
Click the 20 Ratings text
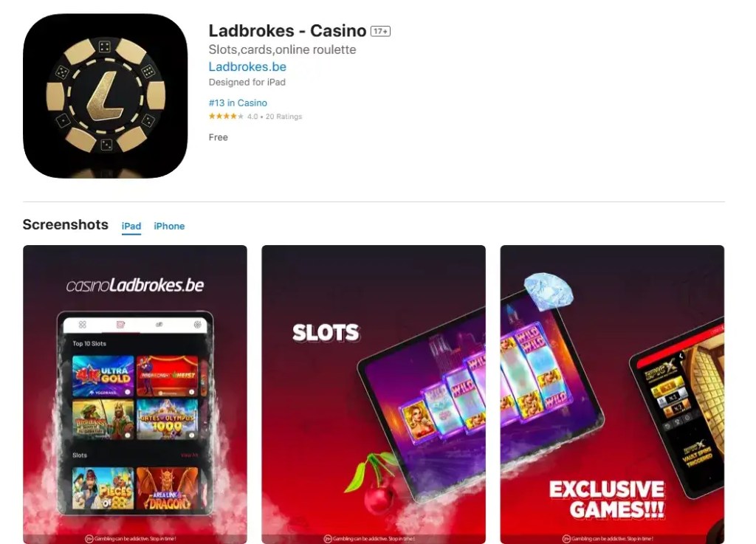click(x=283, y=117)
